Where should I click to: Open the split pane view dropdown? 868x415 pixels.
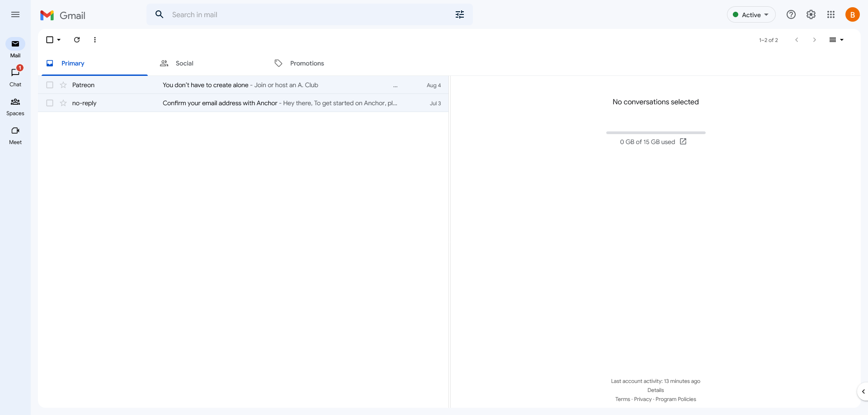(x=836, y=40)
